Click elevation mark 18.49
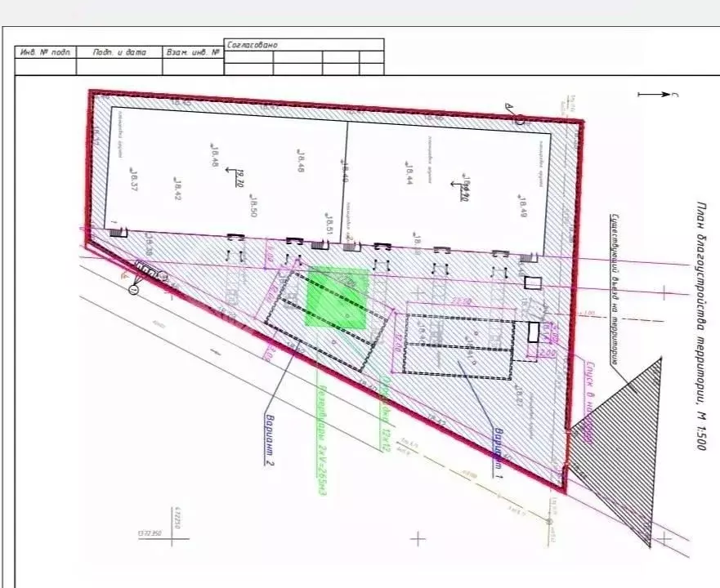 522,206
